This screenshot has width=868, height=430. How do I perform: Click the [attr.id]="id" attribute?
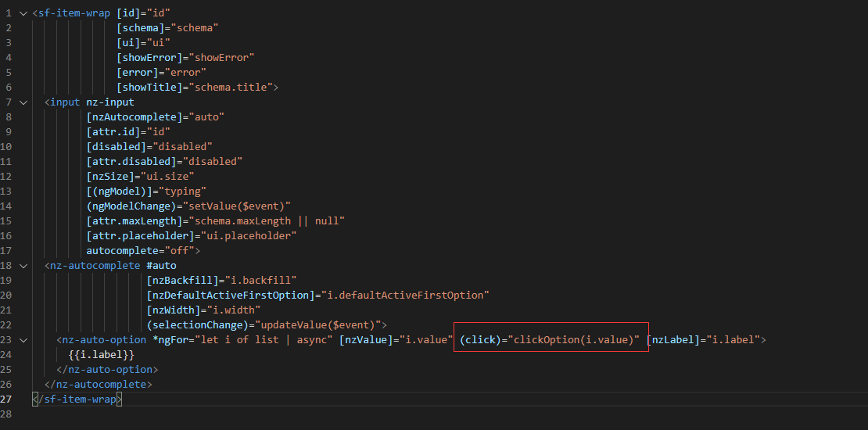pyautogui.click(x=128, y=131)
